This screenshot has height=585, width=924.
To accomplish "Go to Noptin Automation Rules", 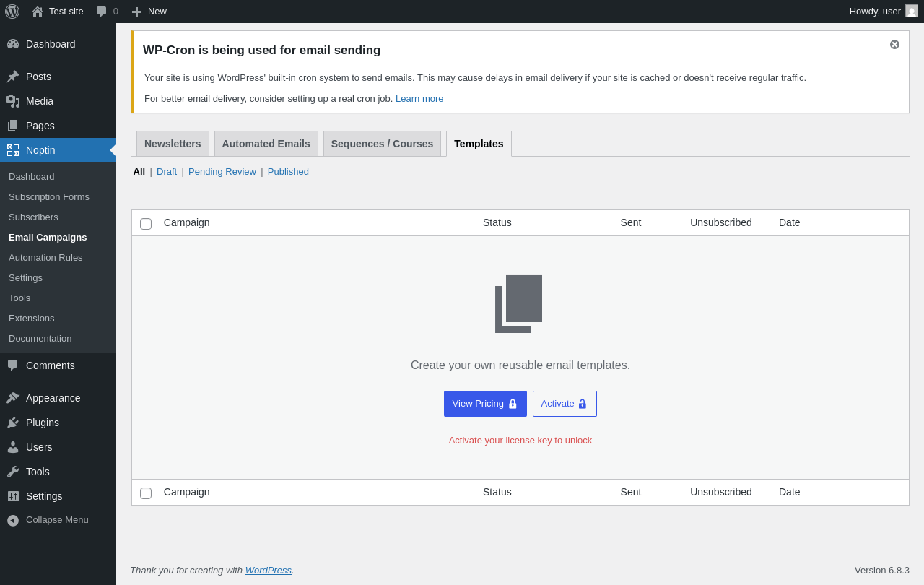I will pyautogui.click(x=45, y=258).
